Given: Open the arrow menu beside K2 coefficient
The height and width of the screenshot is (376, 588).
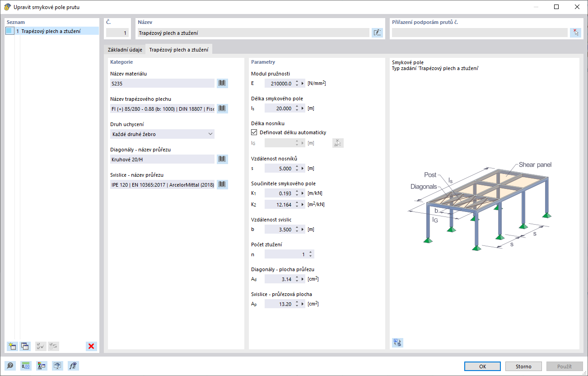Looking at the screenshot, I should [303, 204].
